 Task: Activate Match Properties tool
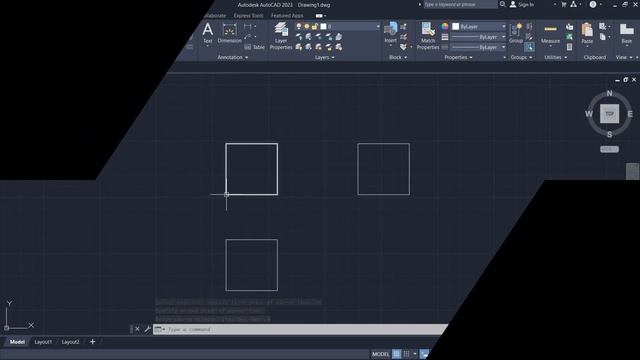428,36
